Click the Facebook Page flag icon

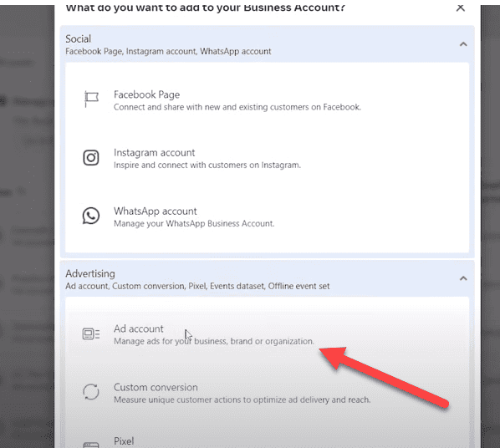pos(91,99)
